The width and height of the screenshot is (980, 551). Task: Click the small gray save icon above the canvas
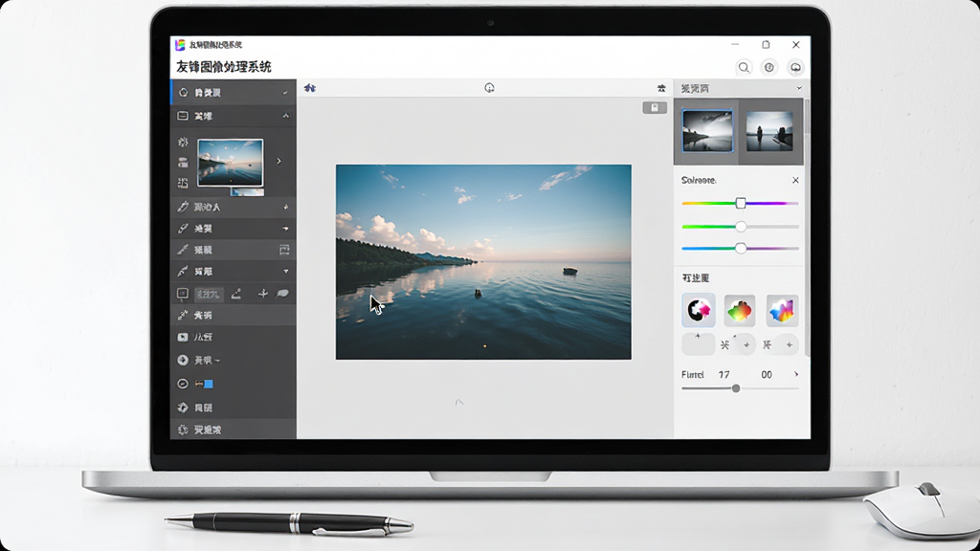coord(655,107)
